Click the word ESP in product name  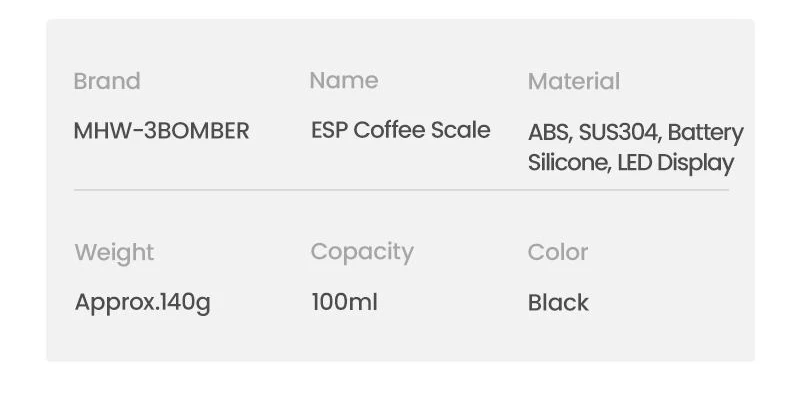[x=330, y=130]
